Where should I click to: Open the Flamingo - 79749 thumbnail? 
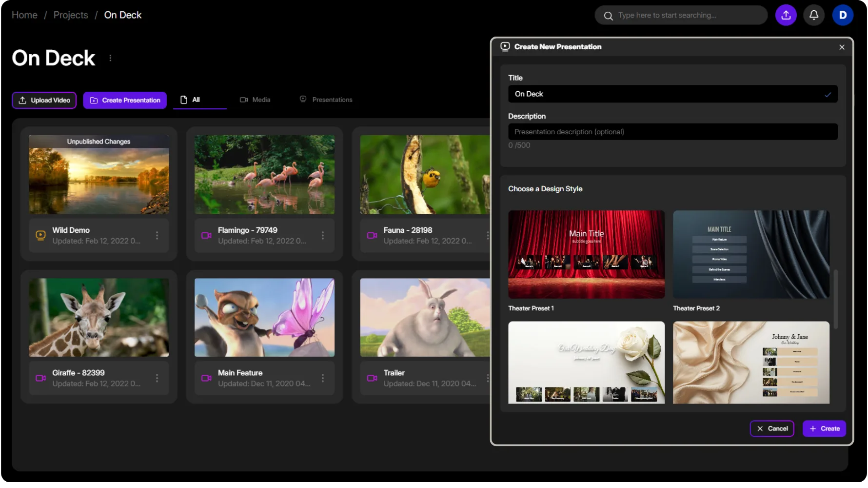264,175
